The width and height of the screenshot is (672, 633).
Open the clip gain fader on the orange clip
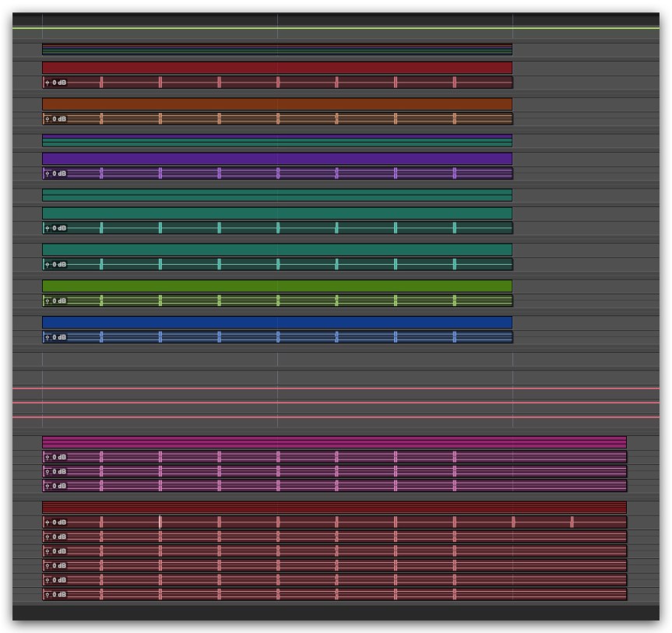47,119
